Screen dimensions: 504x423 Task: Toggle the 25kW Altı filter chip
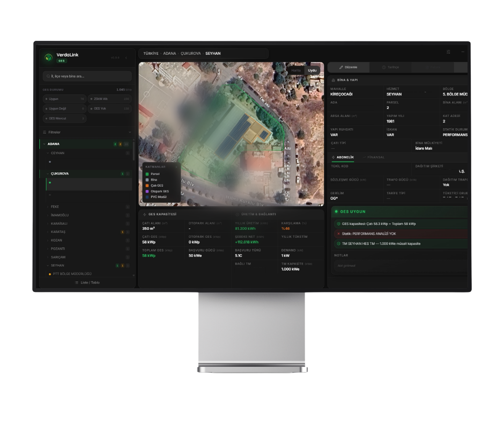point(109,99)
